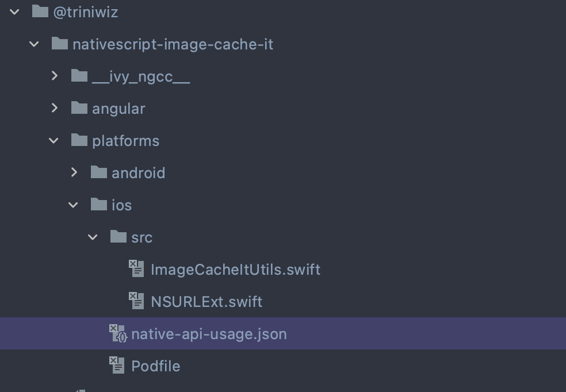Select the ImageCacheItUtils.swift file
This screenshot has width=566, height=392.
(x=235, y=269)
